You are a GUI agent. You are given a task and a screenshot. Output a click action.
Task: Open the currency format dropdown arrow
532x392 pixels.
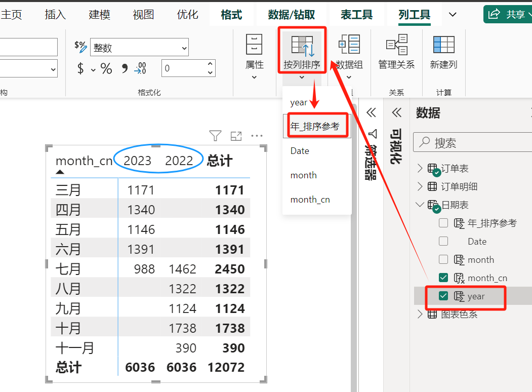point(93,70)
